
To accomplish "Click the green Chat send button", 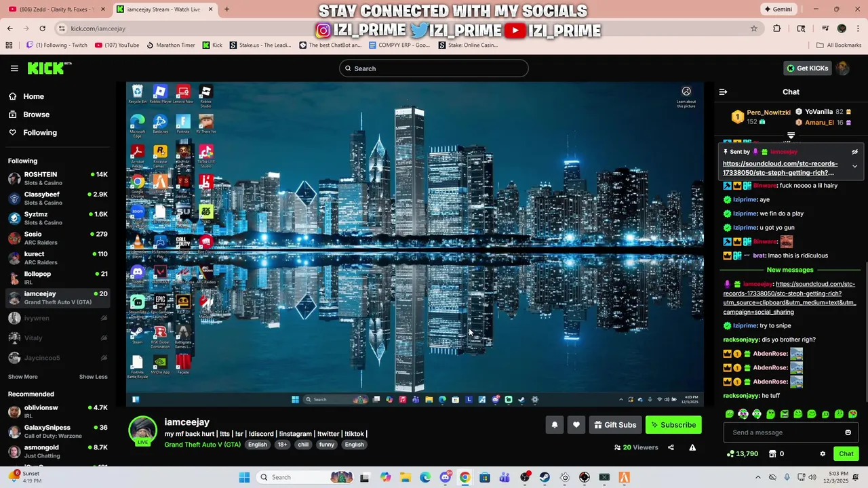I will point(846,453).
